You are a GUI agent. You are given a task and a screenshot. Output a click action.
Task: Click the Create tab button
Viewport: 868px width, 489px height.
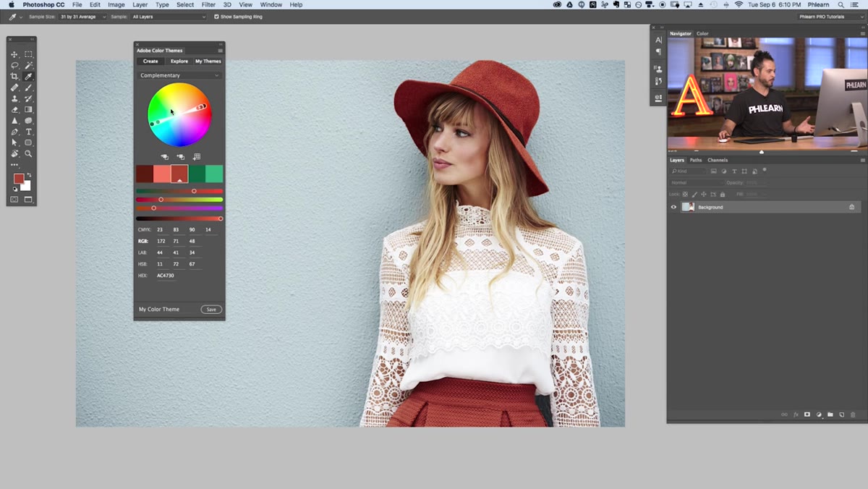[x=150, y=61]
